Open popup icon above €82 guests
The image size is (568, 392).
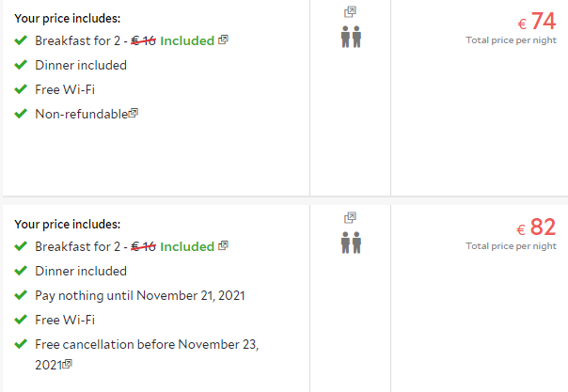350,218
